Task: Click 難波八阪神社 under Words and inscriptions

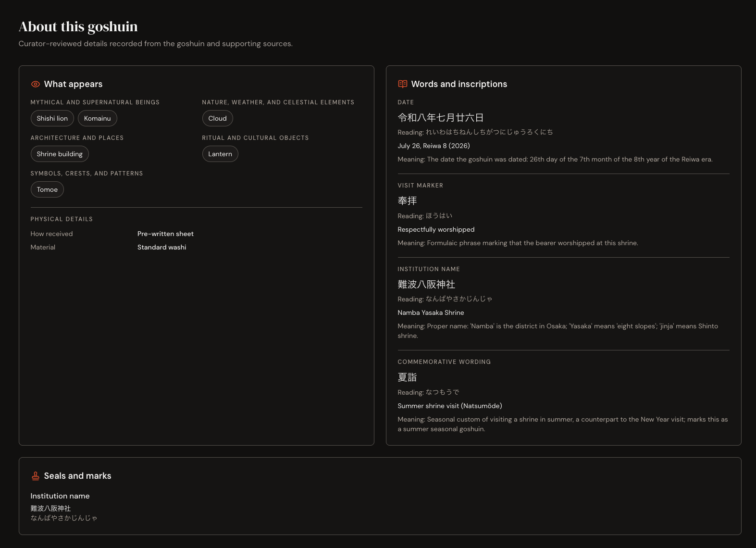Action: (427, 285)
